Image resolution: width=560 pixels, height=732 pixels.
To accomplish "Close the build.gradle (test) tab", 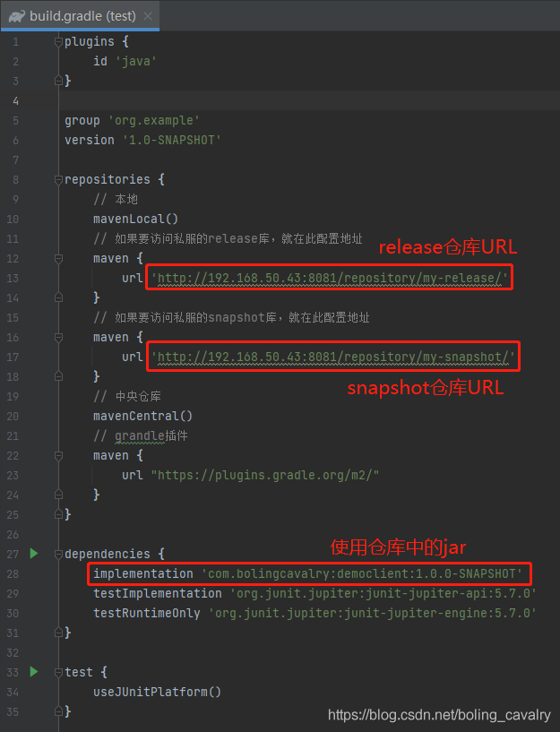I will tap(148, 16).
